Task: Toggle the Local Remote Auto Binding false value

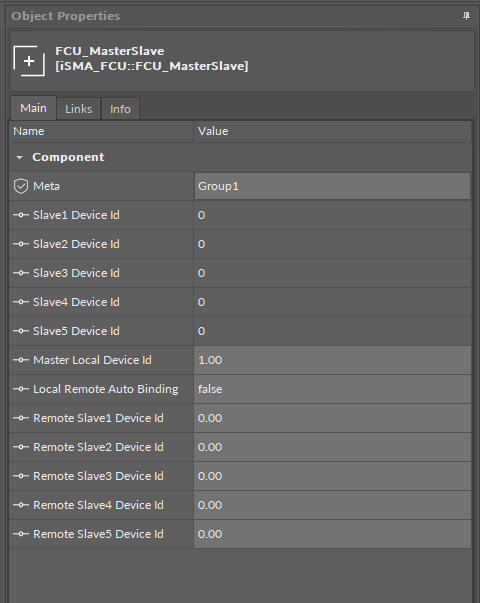Action: (x=332, y=389)
